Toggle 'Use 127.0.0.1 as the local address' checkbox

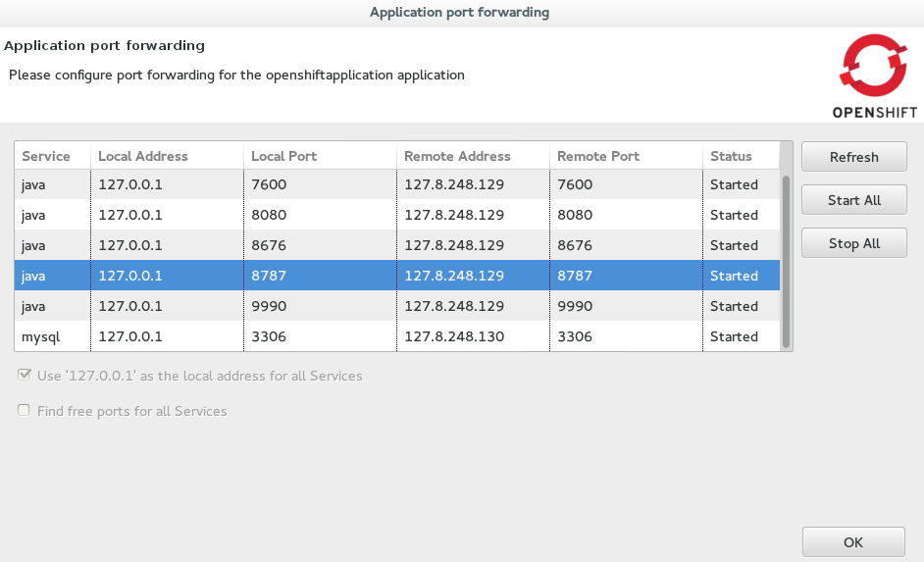(x=24, y=375)
